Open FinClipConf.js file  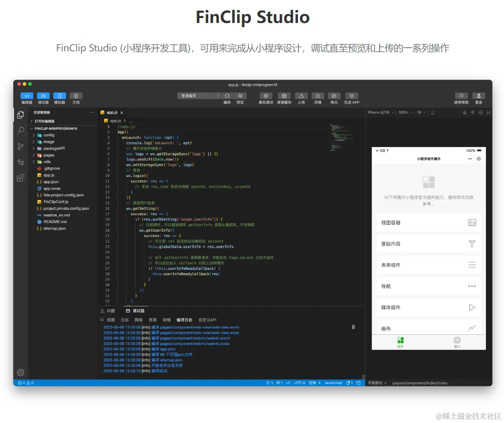[x=63, y=202]
